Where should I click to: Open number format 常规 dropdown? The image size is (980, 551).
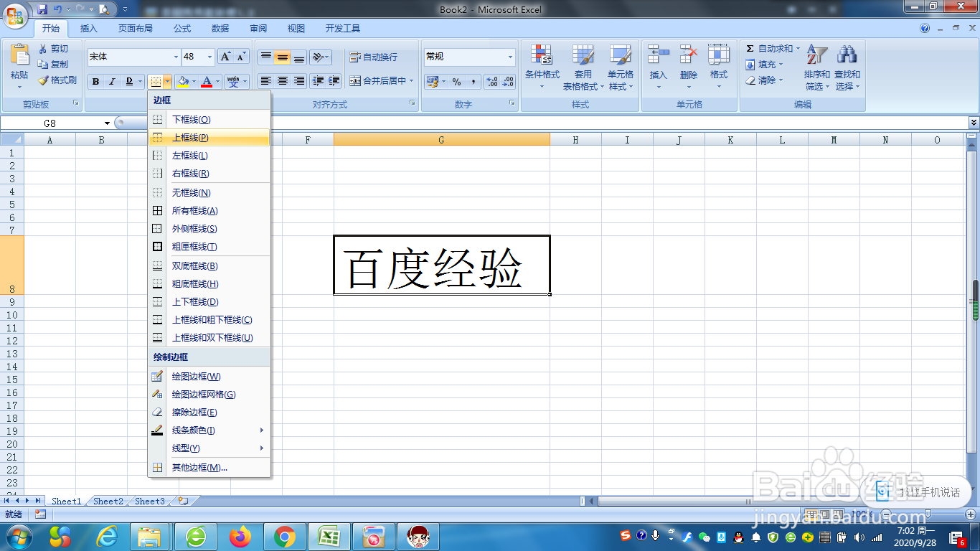[x=511, y=57]
